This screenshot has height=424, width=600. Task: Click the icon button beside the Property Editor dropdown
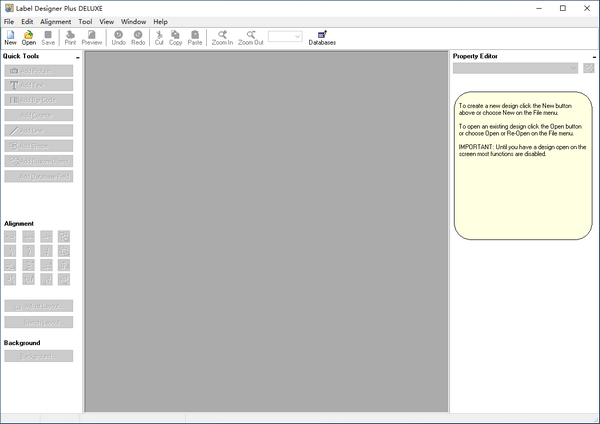(588, 68)
